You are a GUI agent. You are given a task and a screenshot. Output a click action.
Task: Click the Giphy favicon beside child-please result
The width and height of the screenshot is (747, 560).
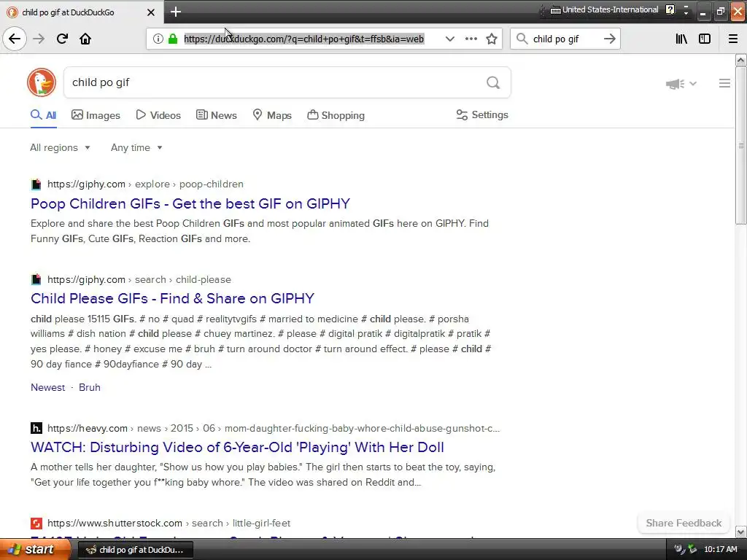[x=36, y=279]
